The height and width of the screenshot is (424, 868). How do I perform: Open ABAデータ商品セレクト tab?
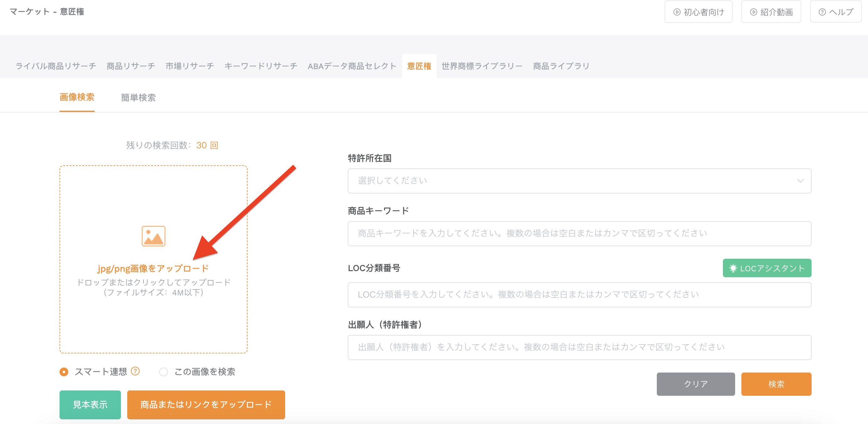352,66
